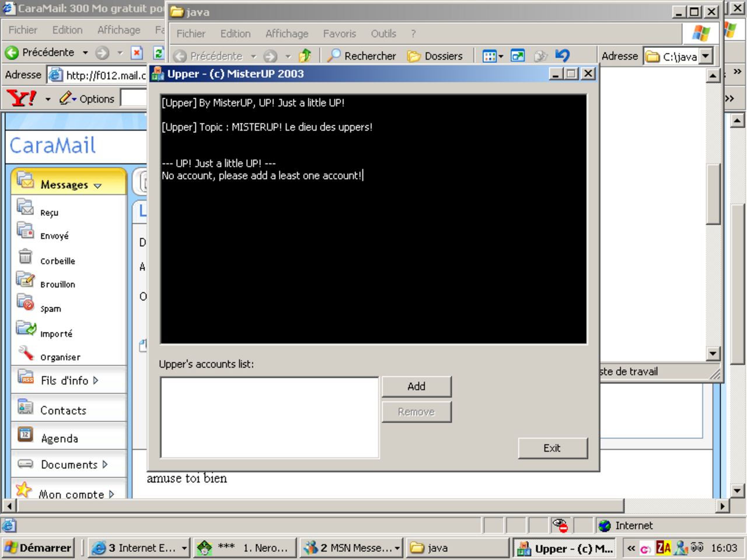This screenshot has height=560, width=747.
Task: Click the Upper's accounts list box
Action: coord(269,417)
